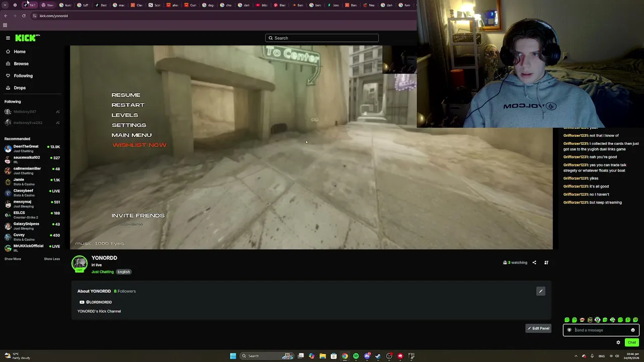
Task: Click the icon right of share
Action: point(546,262)
